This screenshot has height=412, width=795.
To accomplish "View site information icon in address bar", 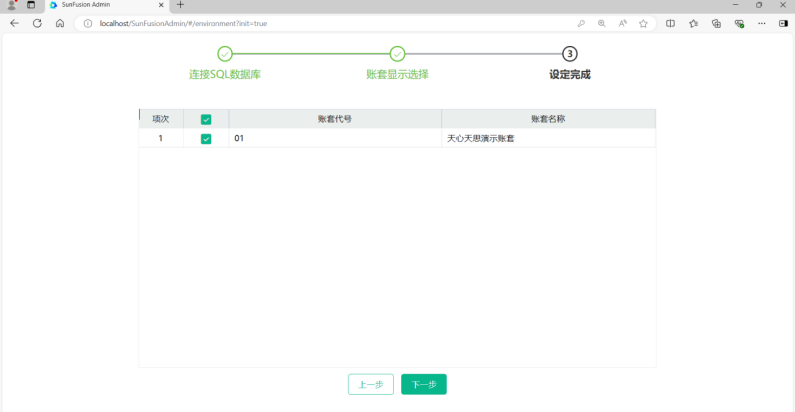I will pos(88,23).
